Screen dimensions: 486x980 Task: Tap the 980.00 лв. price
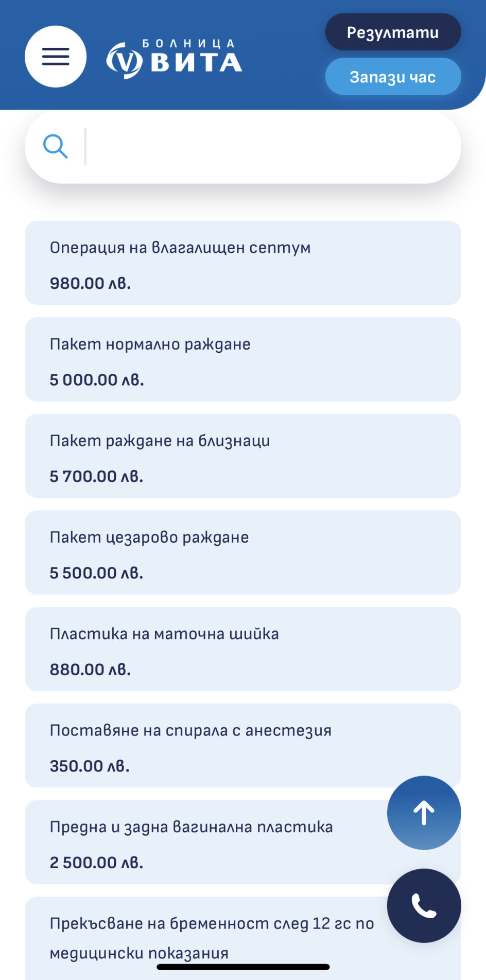(90, 283)
